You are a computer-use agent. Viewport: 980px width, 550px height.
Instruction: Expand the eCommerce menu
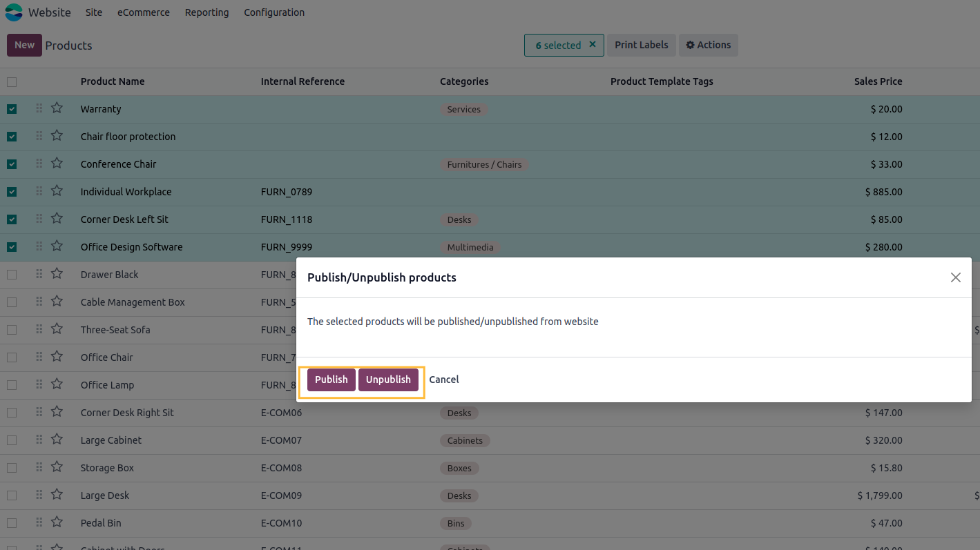(143, 12)
